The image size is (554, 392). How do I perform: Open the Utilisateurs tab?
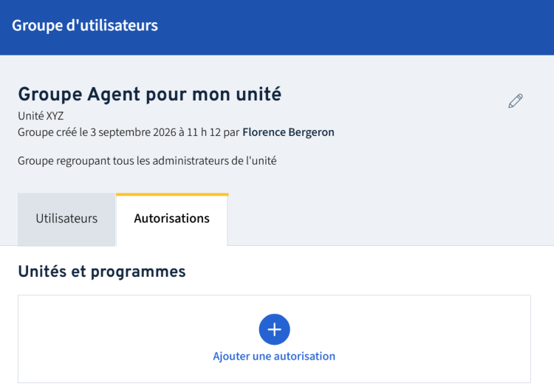point(66,219)
